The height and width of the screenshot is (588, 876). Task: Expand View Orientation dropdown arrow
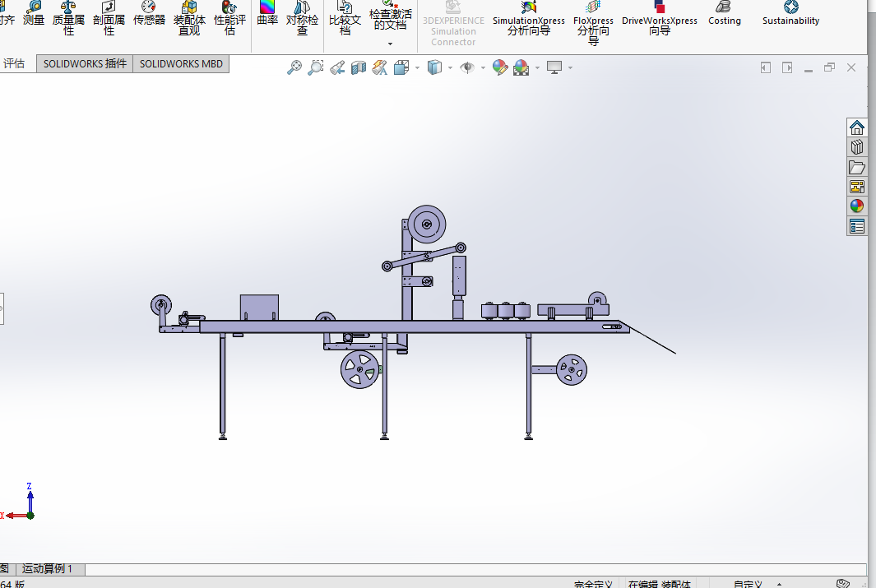coord(417,68)
